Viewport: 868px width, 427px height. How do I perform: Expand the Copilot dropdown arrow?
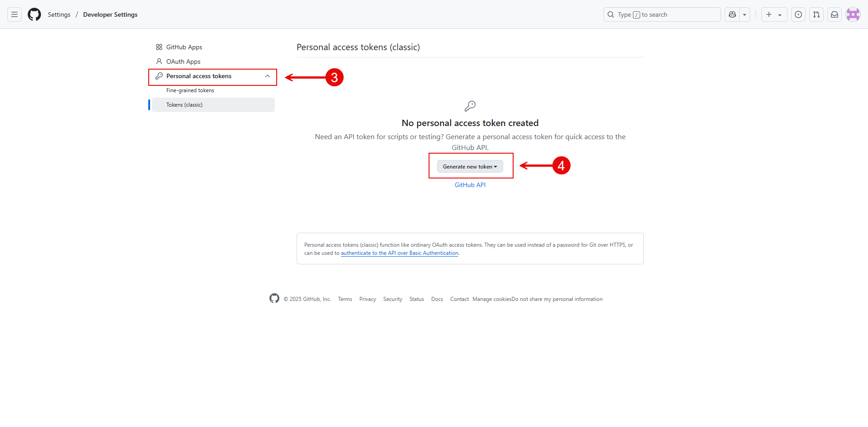click(745, 14)
